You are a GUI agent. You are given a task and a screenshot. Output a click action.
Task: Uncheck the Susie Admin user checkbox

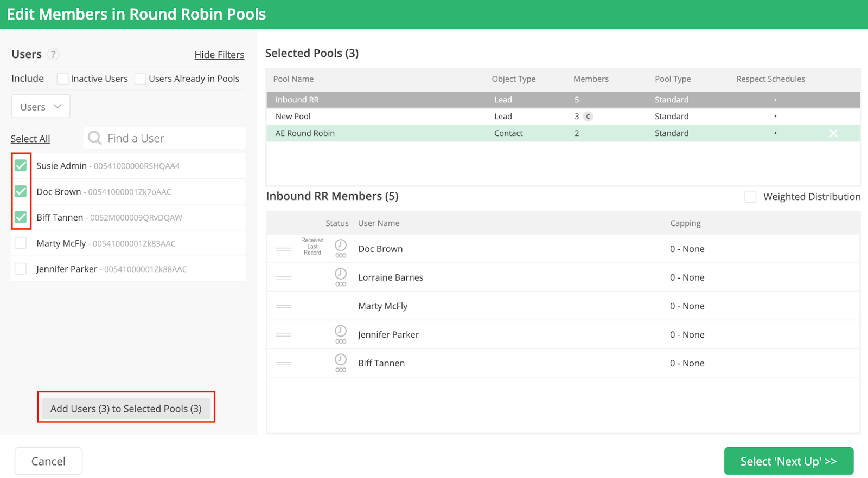click(21, 166)
